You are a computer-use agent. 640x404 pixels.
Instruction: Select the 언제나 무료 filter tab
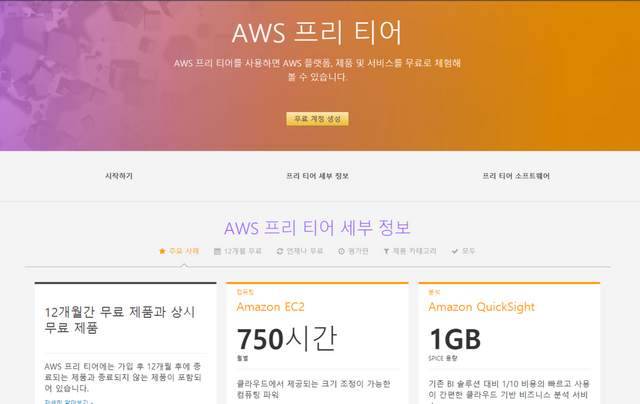(300, 251)
